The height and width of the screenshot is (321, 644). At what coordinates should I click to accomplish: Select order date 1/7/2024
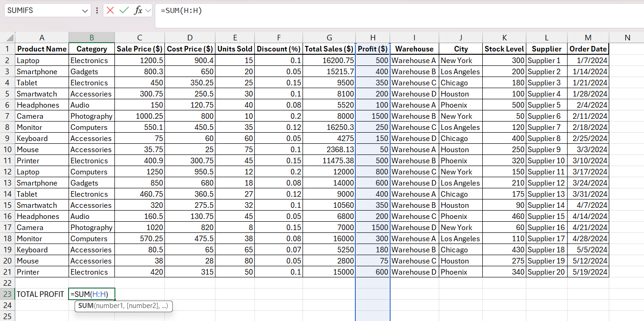(588, 60)
